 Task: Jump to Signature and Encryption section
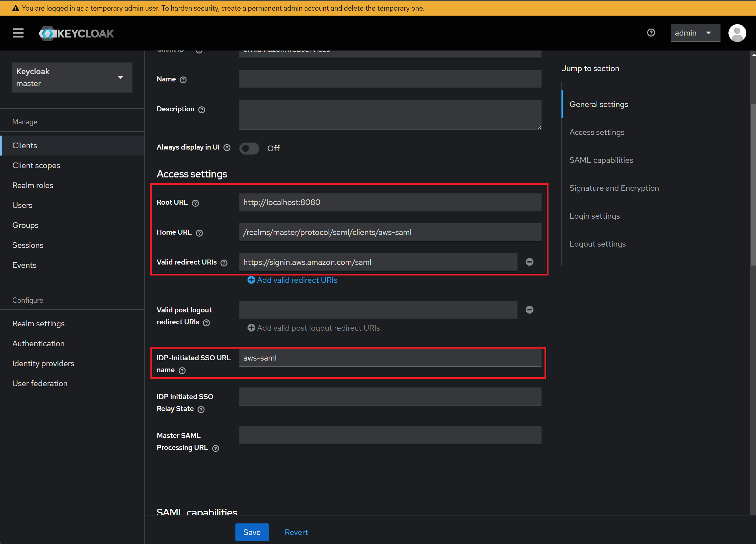click(x=614, y=188)
